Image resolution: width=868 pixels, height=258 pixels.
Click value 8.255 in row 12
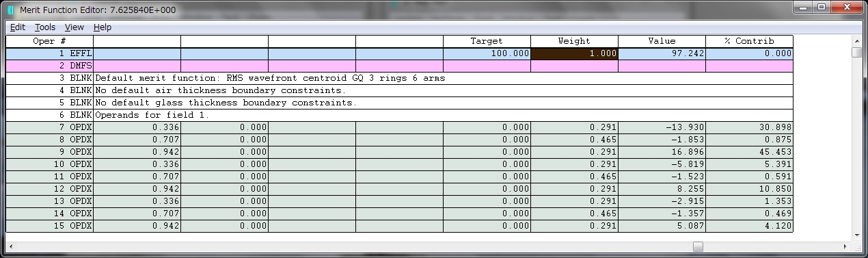click(662, 189)
